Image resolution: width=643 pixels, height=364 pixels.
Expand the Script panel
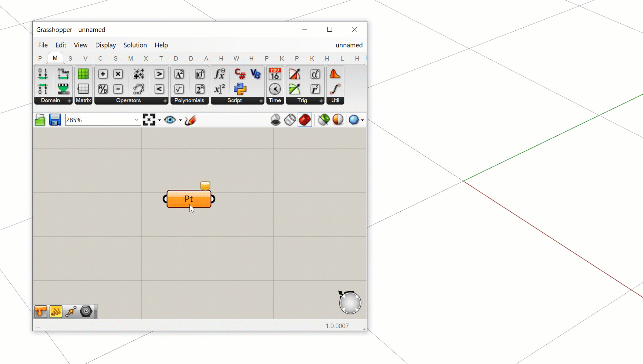click(x=261, y=101)
